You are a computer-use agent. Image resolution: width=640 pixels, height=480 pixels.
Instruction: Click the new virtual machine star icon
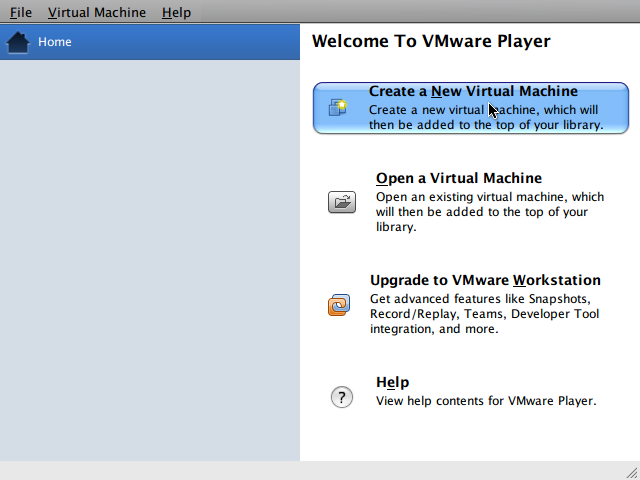tap(338, 107)
